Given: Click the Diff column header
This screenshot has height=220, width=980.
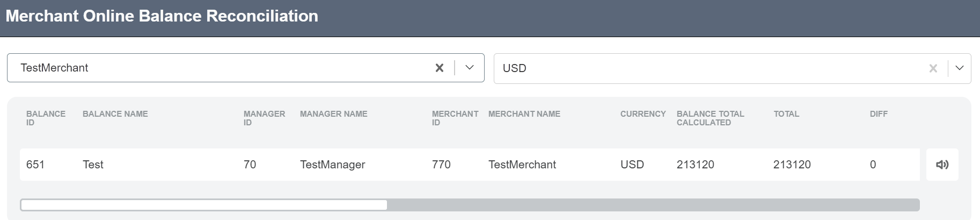Looking at the screenshot, I should tap(879, 114).
